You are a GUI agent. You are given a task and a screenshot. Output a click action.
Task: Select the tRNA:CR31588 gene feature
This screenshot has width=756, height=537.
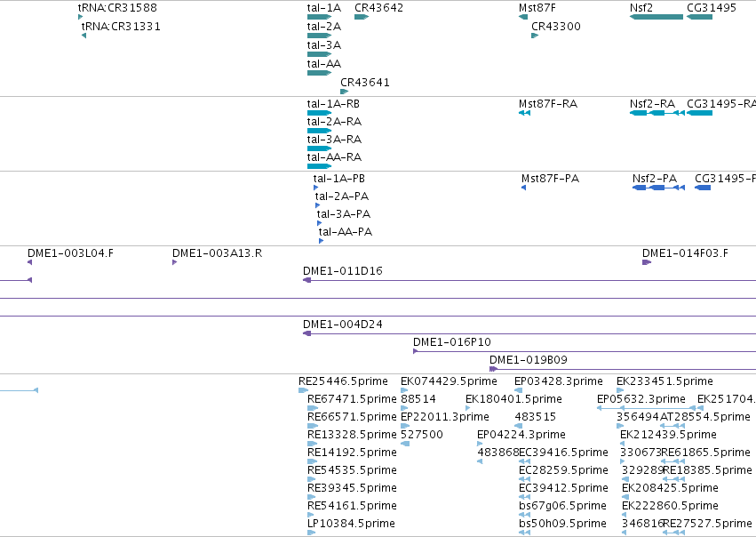point(80,18)
